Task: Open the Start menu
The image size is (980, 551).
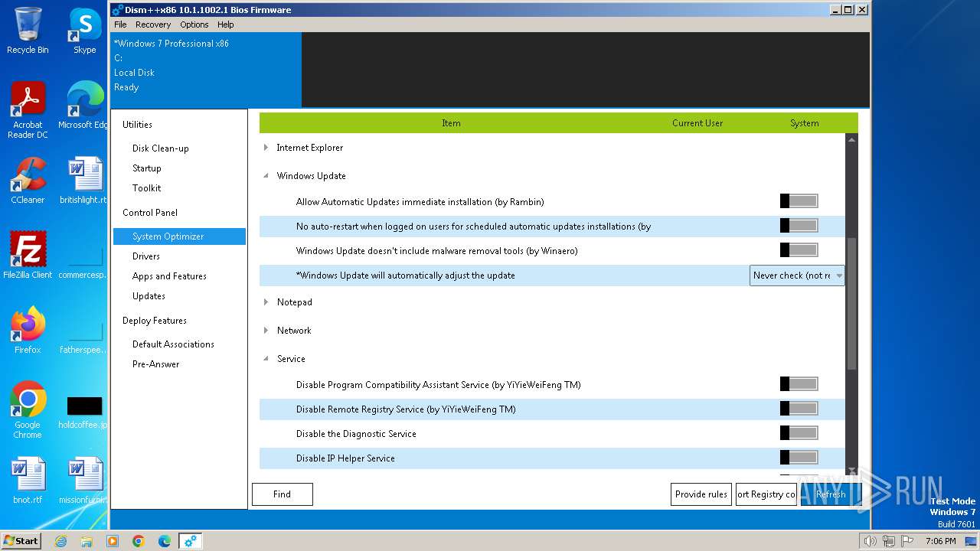Action: tap(21, 540)
